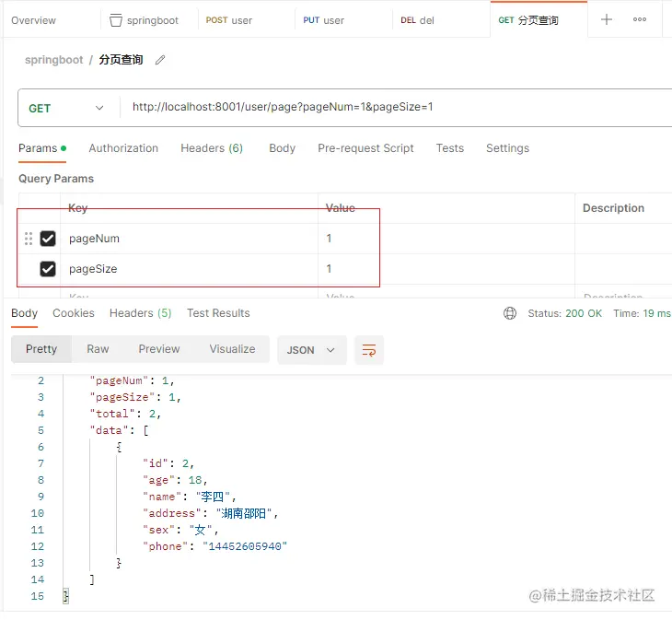Open the response Headers (5) tab

[x=140, y=313]
